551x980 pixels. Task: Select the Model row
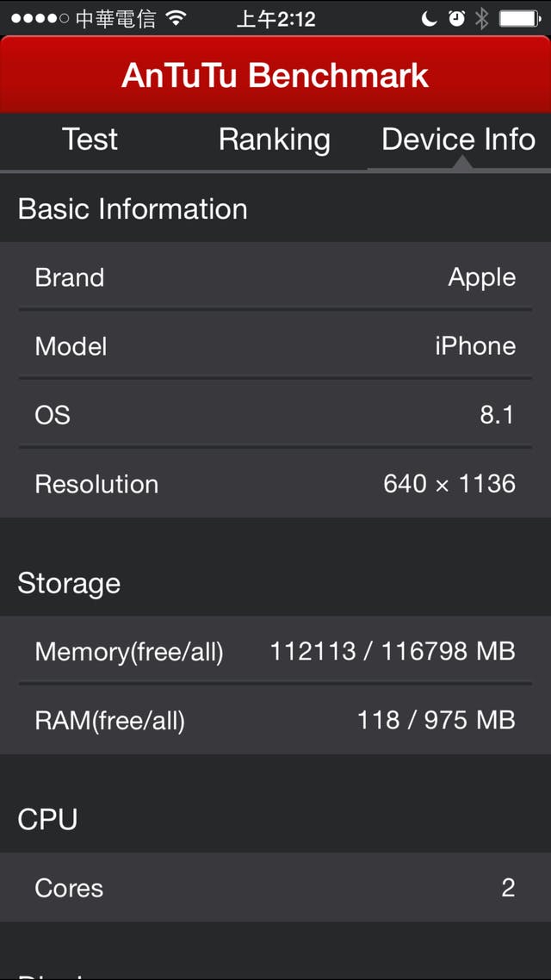tap(275, 346)
